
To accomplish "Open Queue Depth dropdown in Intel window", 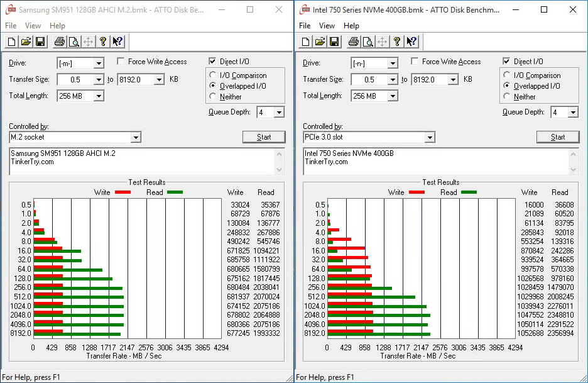I will click(x=573, y=113).
